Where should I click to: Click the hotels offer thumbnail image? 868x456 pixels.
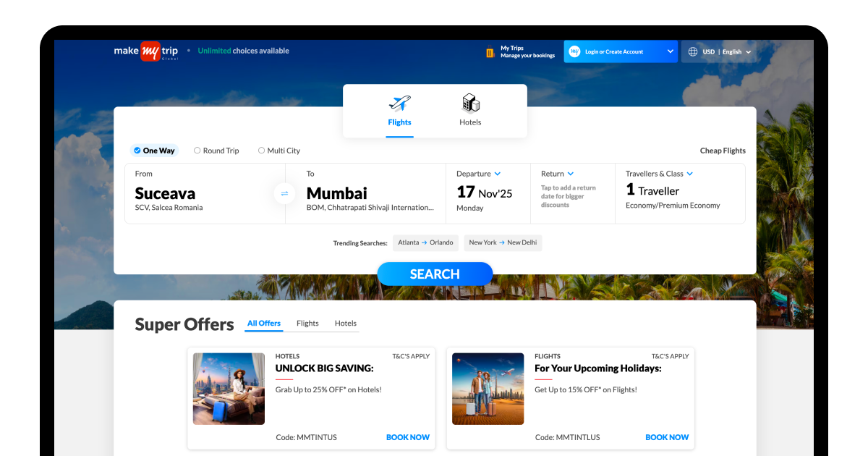click(229, 389)
